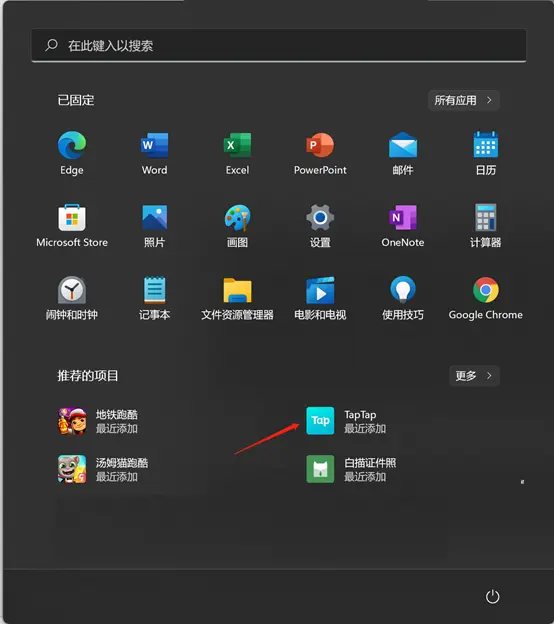
Task: Open recommended 白描证件照 app
Action: pos(351,469)
